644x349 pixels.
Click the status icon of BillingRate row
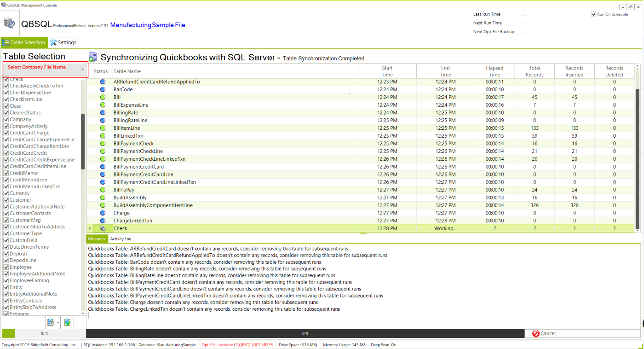point(103,113)
